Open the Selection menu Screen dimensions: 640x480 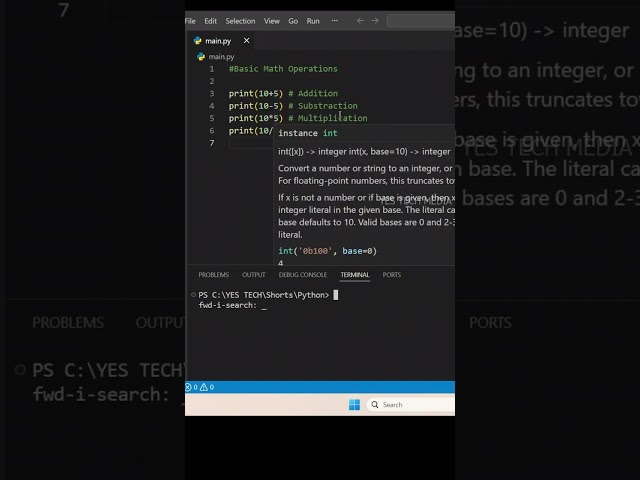(240, 21)
